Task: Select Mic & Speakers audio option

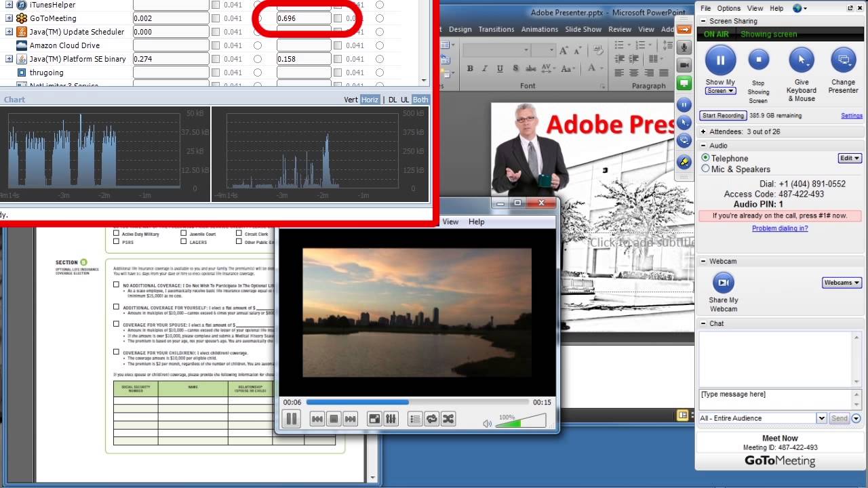Action: [x=705, y=169]
